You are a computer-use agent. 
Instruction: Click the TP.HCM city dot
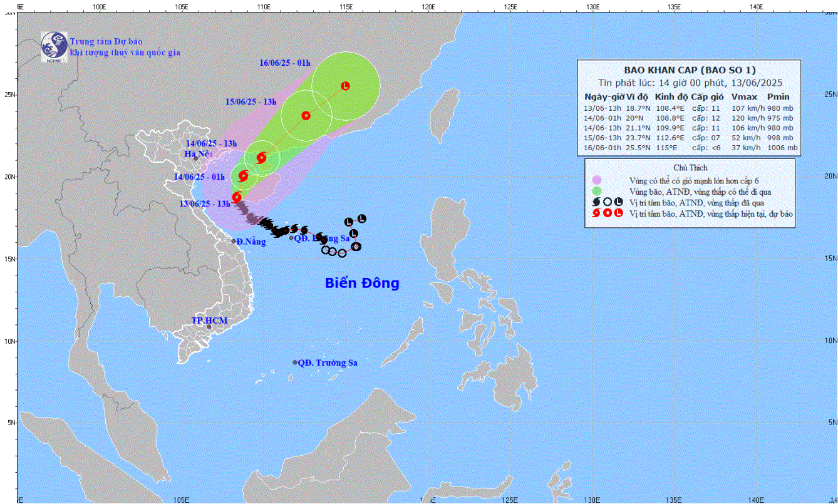tap(209, 327)
